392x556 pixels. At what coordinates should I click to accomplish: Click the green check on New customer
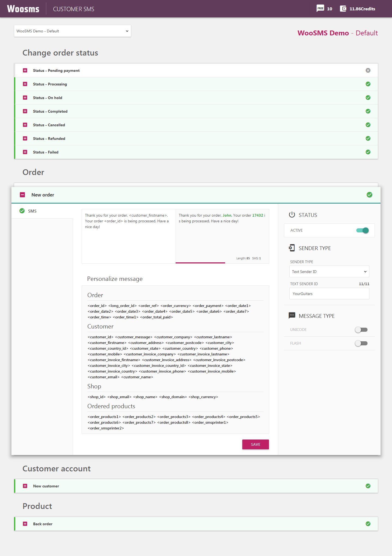(368, 486)
